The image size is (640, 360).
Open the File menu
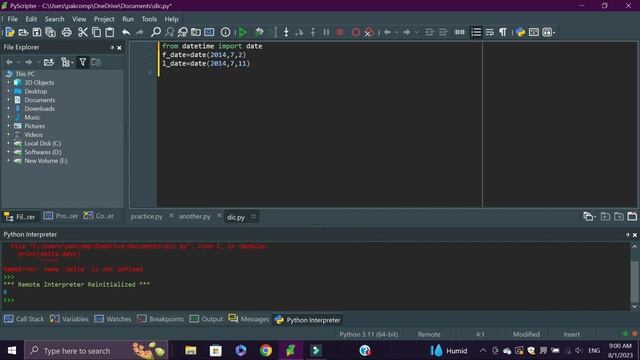pos(13,19)
